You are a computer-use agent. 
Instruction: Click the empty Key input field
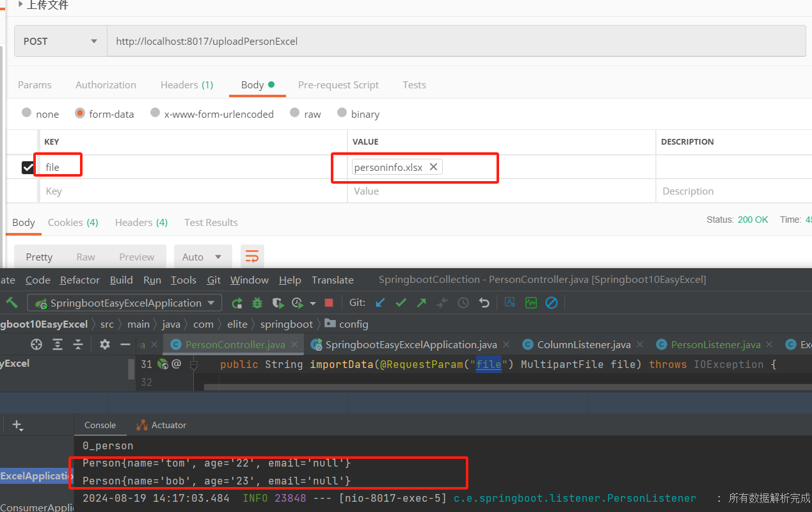193,191
